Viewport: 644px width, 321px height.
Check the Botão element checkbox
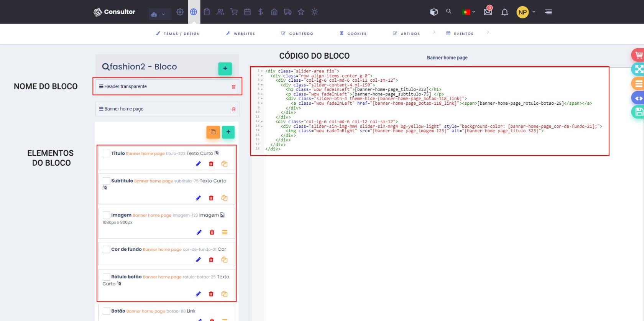pyautogui.click(x=106, y=311)
